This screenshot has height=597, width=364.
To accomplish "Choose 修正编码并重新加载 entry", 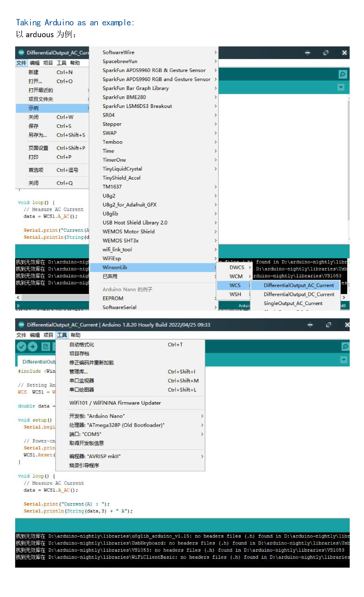I will pyautogui.click(x=130, y=363).
